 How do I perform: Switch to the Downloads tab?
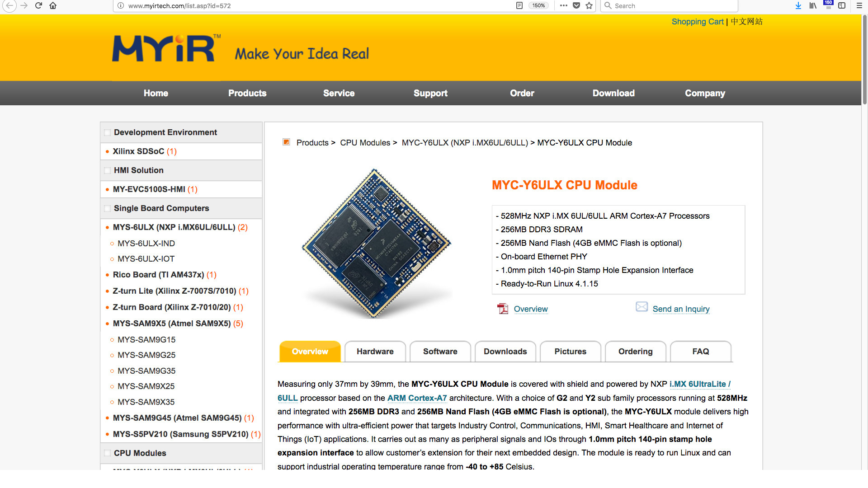click(505, 352)
